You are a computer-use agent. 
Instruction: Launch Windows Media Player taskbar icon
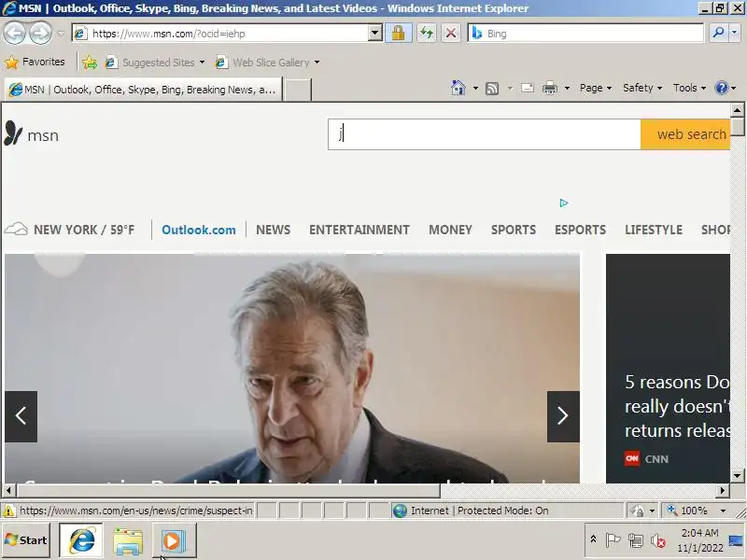(x=174, y=541)
